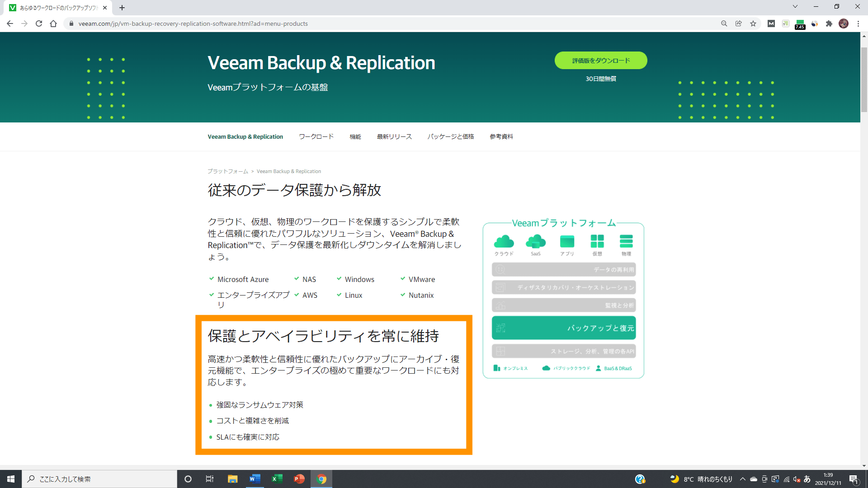The width and height of the screenshot is (868, 488).
Task: Toggle the Japanese IME あ indicator
Action: click(807, 479)
